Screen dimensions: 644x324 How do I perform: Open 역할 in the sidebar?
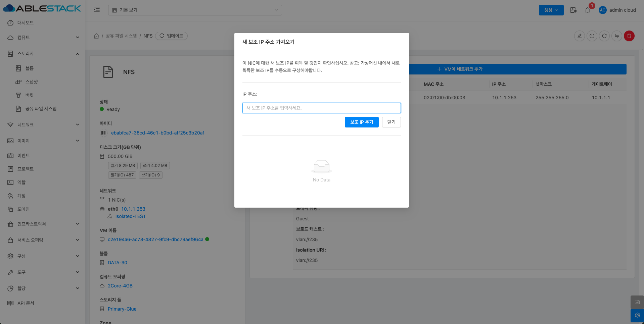21,182
